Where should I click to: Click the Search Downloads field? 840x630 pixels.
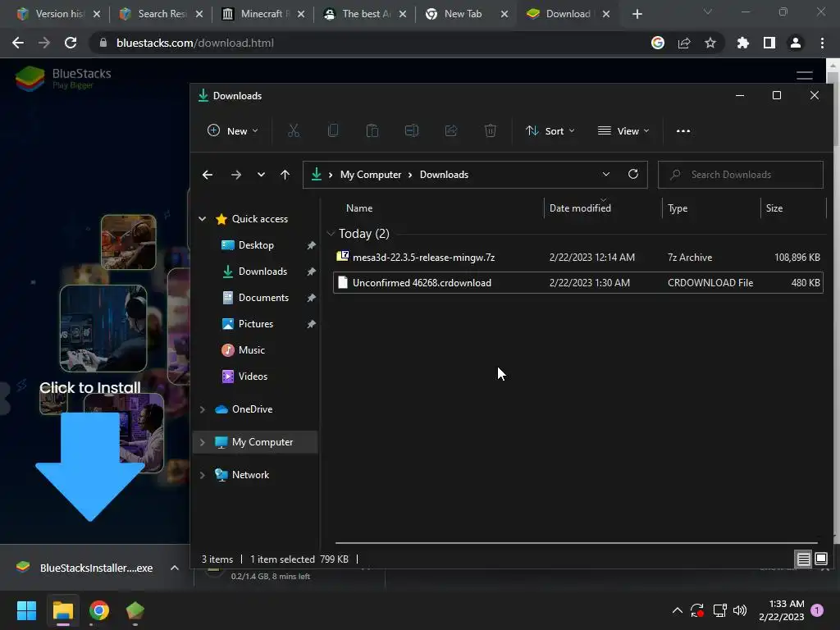pos(741,175)
